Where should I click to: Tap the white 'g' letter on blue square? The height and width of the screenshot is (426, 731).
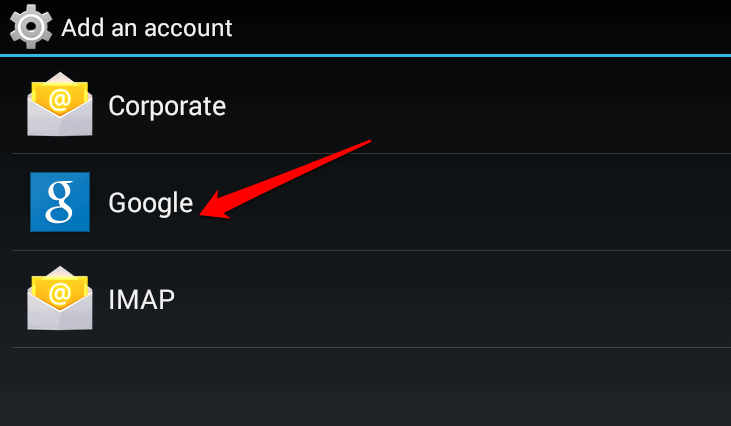click(60, 202)
